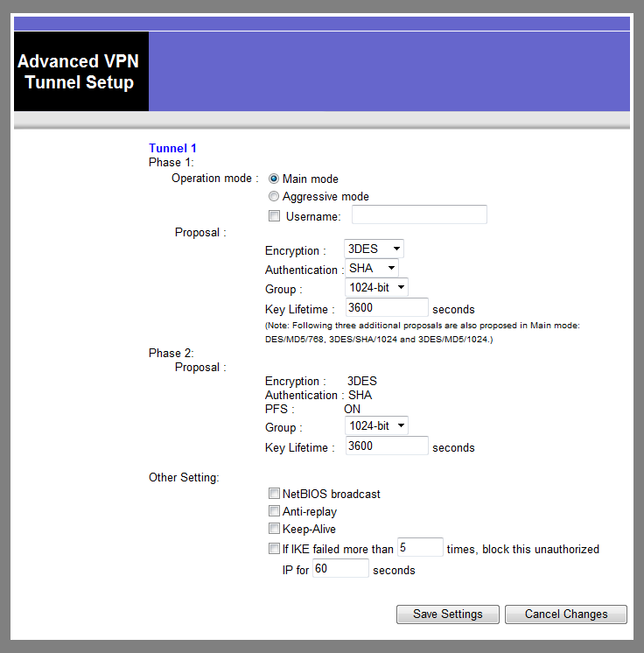Focus the Phase 2 Key Lifetime field
644x653 pixels.
[386, 446]
